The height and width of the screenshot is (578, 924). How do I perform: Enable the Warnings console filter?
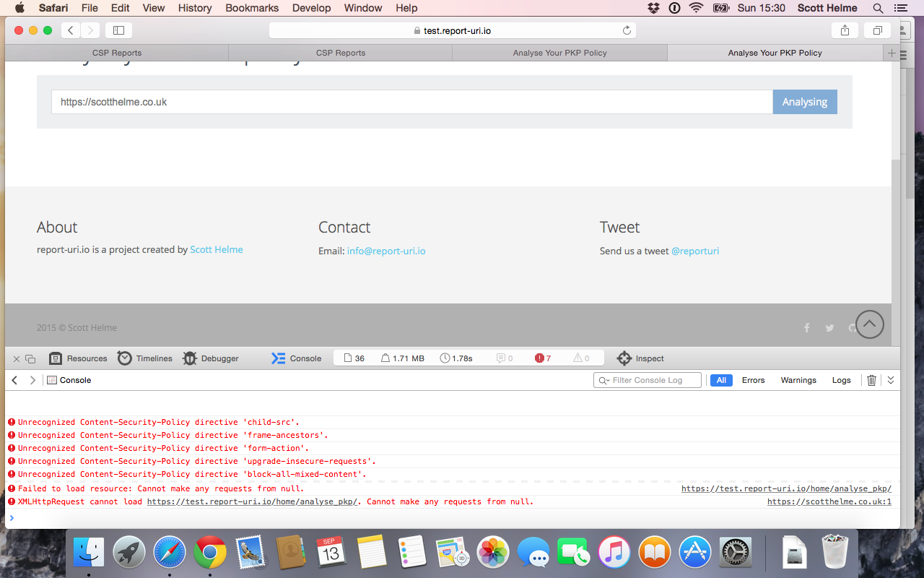pos(798,379)
